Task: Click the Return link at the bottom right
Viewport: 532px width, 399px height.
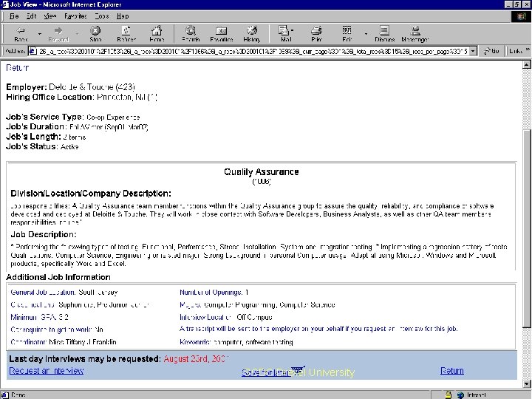Action: 452,370
